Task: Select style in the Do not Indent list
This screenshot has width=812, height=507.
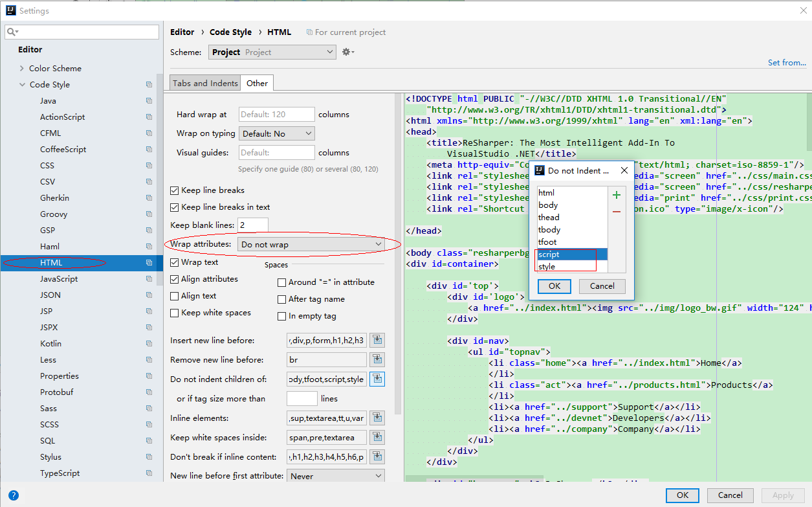Action: click(x=573, y=267)
